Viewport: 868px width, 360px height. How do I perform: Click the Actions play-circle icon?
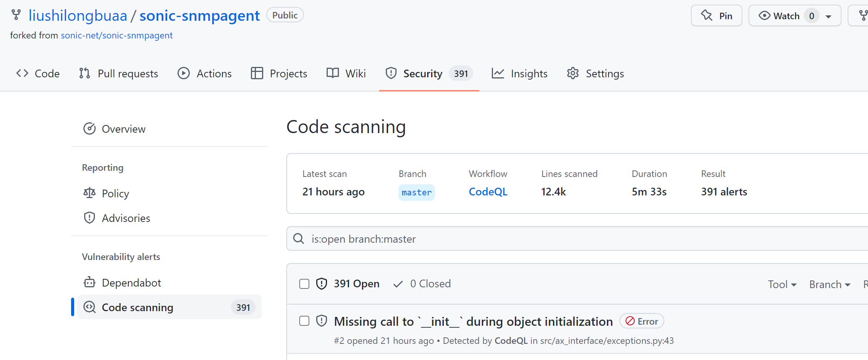tap(184, 73)
